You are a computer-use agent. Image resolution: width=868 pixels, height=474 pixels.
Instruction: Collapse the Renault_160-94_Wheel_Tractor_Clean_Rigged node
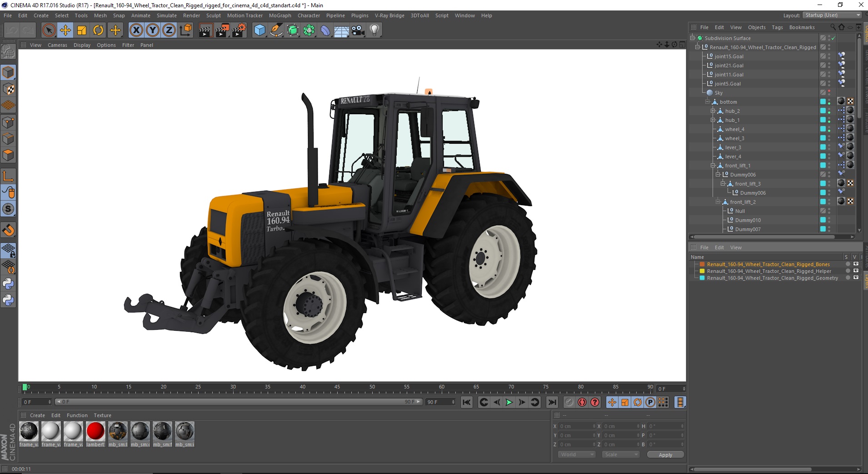[x=698, y=47]
